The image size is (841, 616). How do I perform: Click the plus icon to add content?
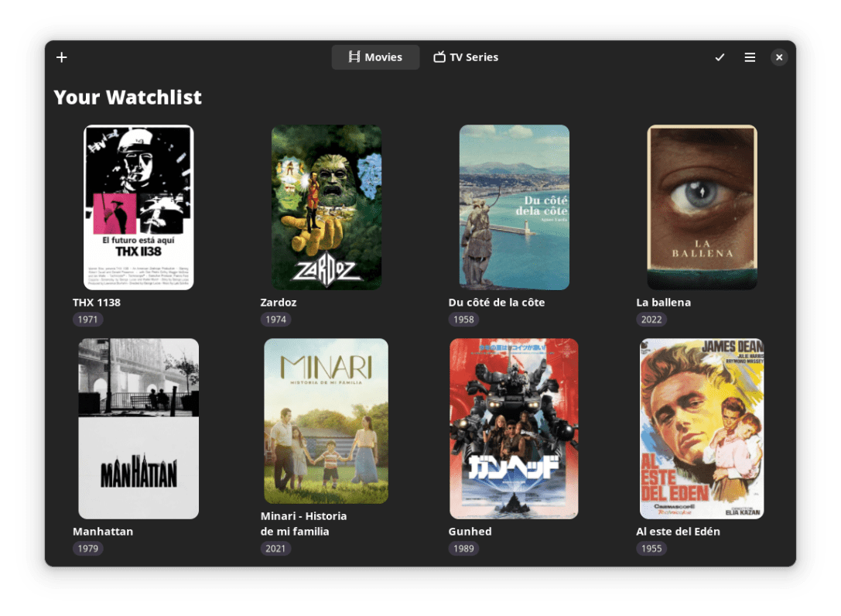[62, 57]
